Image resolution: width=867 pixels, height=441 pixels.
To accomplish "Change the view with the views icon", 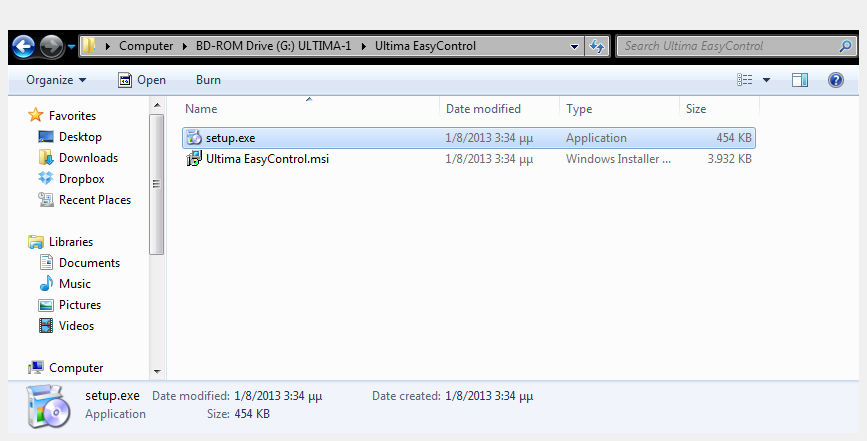I will point(744,80).
